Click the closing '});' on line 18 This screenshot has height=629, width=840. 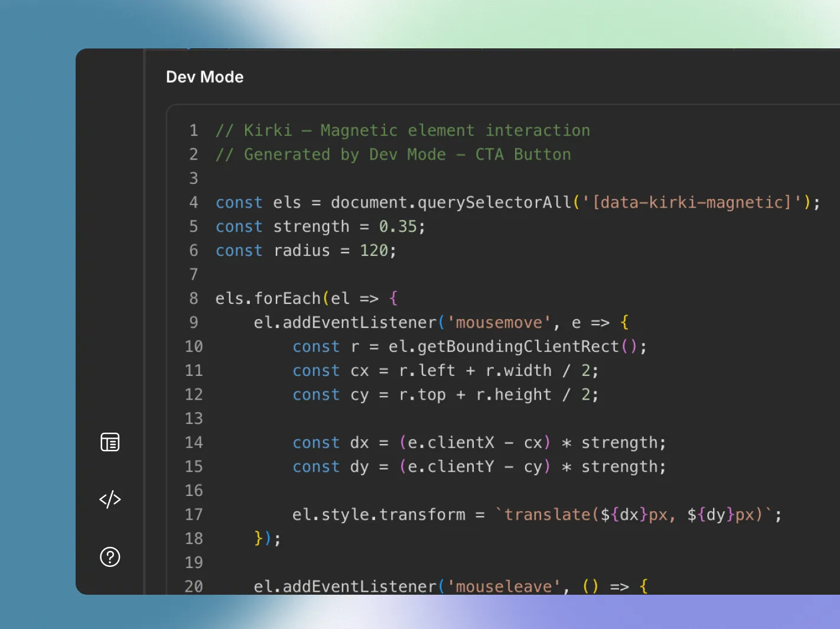(x=268, y=539)
